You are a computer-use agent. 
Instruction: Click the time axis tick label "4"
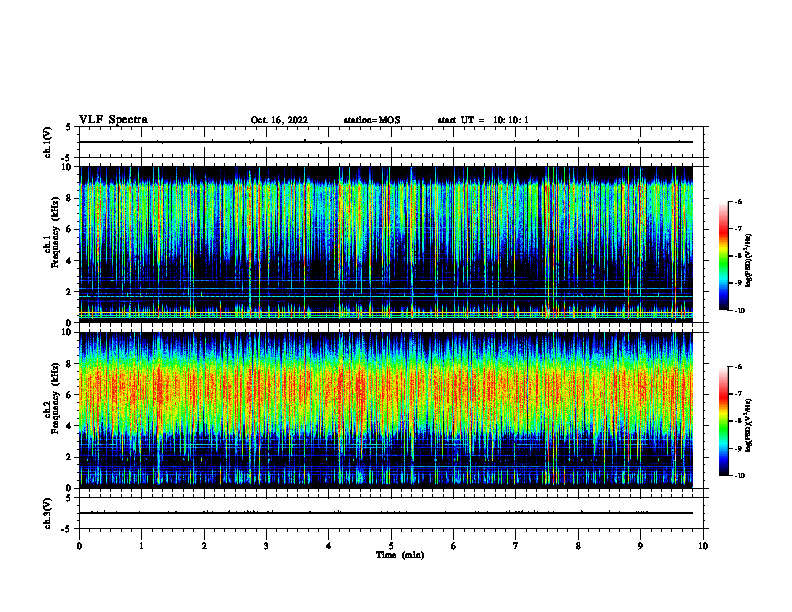(329, 546)
